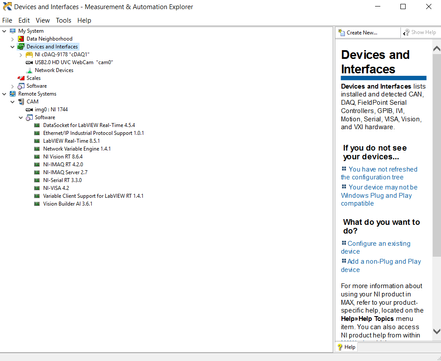The height and width of the screenshot is (361, 441).
Task: Click the help panel scroll down arrow
Action: point(437,331)
